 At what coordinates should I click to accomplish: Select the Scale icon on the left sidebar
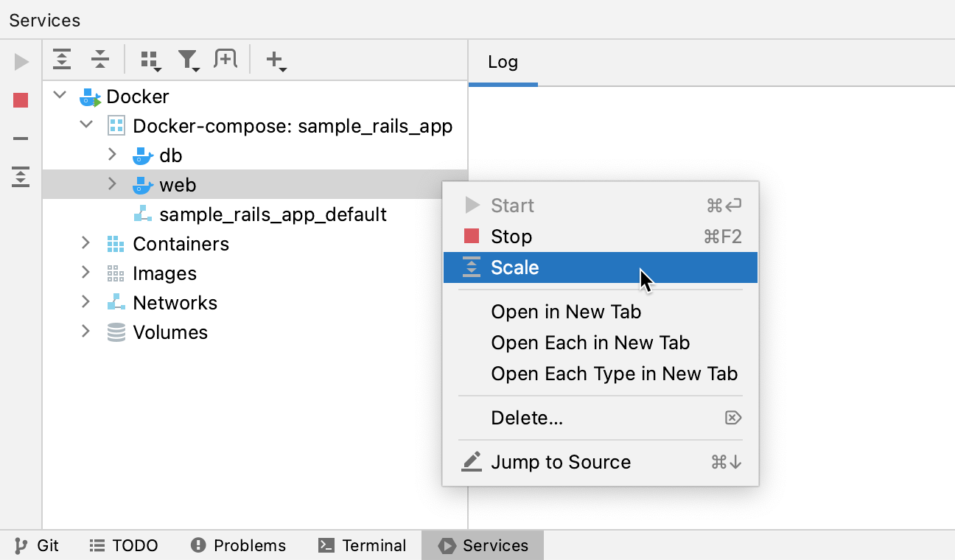[x=20, y=178]
